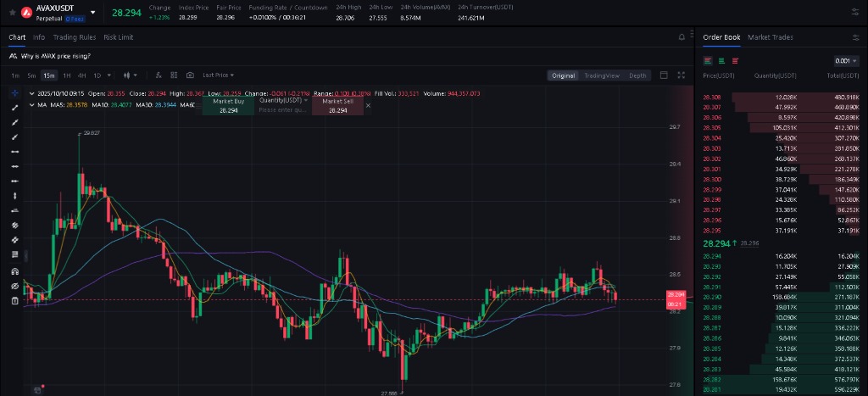Switch the chart to TradingView mode

click(601, 75)
